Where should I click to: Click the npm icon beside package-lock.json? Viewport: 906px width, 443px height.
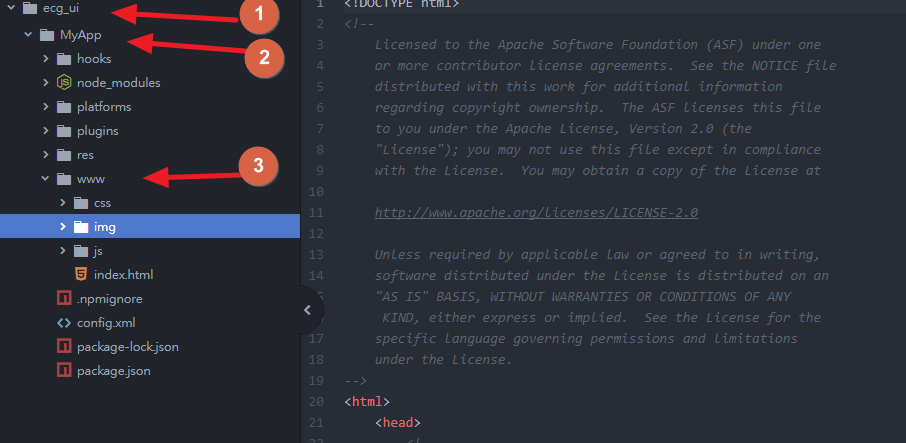click(64, 347)
